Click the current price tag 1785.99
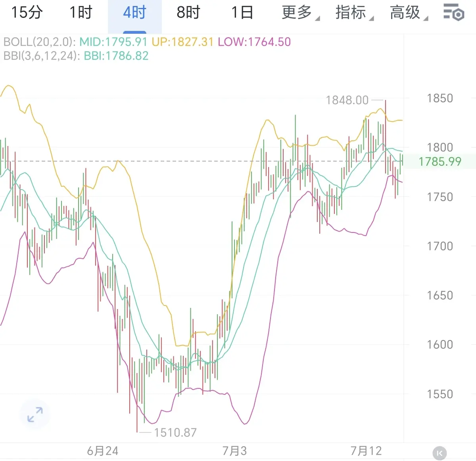Viewport: 476px width, 461px height. point(440,161)
